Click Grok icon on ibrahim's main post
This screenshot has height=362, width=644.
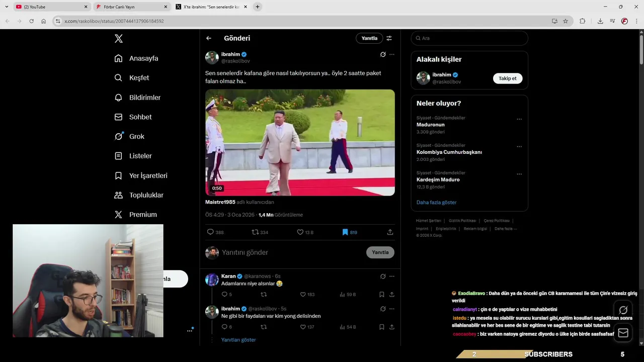pos(383,54)
